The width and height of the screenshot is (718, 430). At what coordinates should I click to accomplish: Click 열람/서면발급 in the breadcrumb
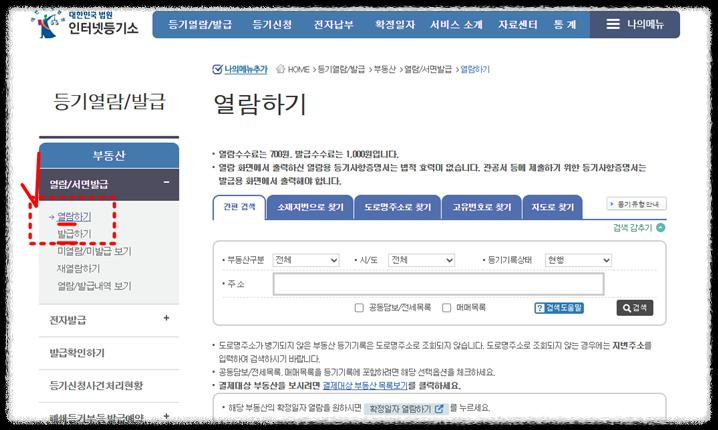pos(428,69)
